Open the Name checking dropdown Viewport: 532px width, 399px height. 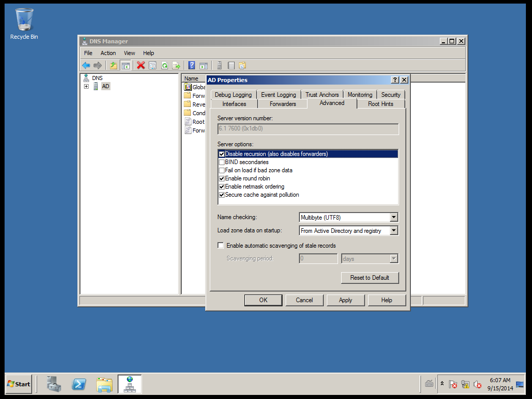[x=394, y=217]
